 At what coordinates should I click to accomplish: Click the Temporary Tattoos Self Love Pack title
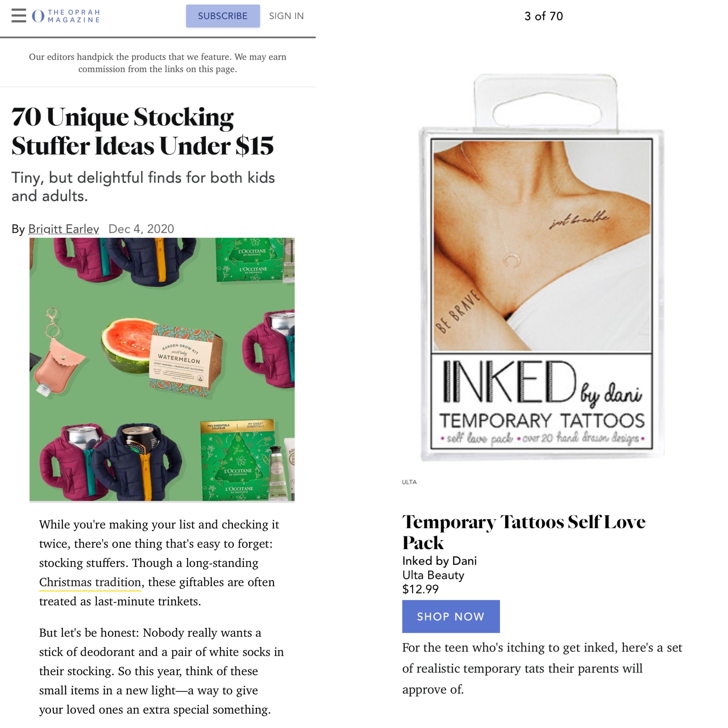click(524, 532)
